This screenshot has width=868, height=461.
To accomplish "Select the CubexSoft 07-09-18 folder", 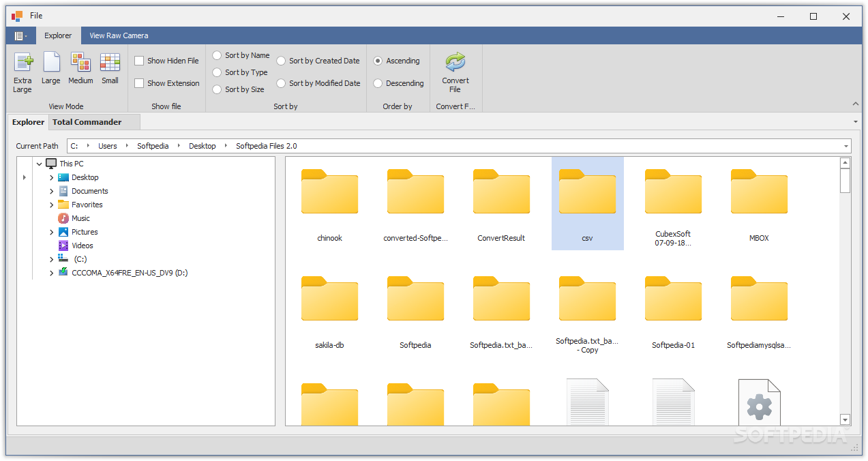I will 673,205.
